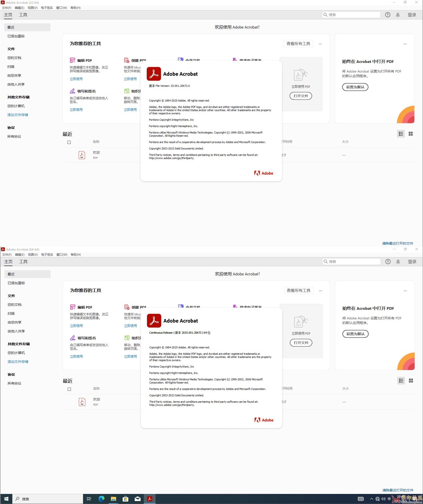
Task: Click Adobe Acrobat icon on the taskbar
Action: [x=149, y=499]
